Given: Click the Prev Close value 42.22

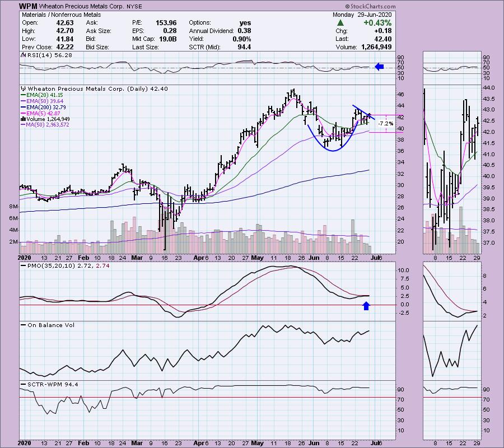Looking at the screenshot, I should (x=65, y=47).
